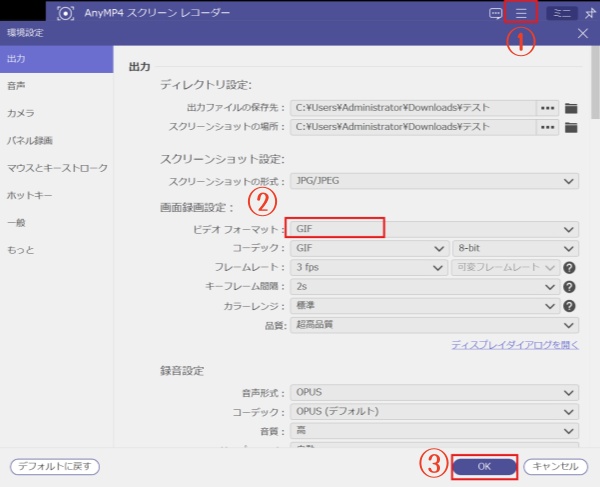Open the カメラ settings tab
The image size is (600, 487).
click(57, 113)
